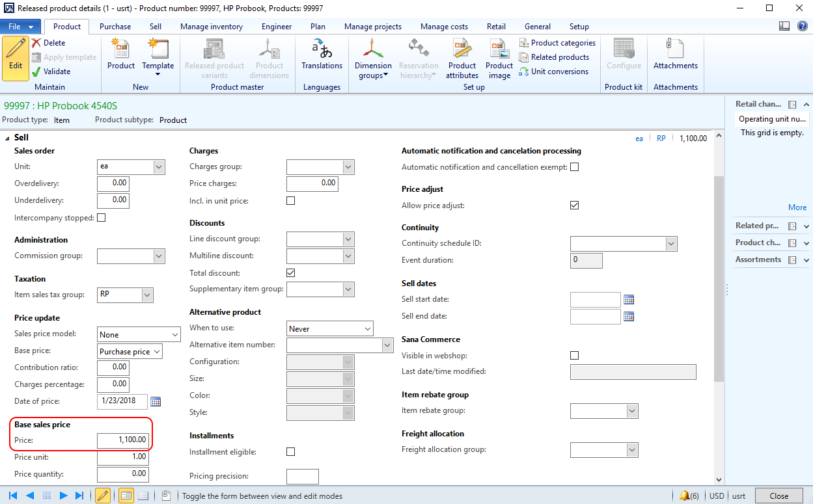
Task: Open Translations in Languages group
Action: [322, 55]
